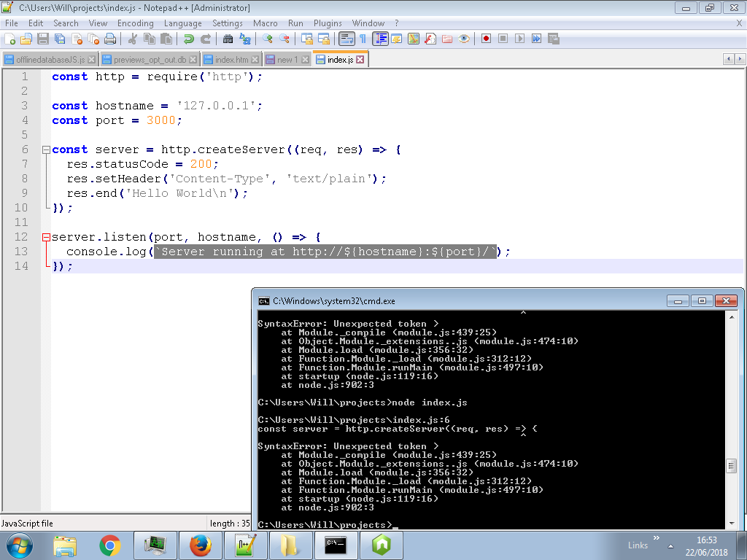Image resolution: width=747 pixels, height=560 pixels.
Task: Open Firefox from the taskbar
Action: (201, 545)
